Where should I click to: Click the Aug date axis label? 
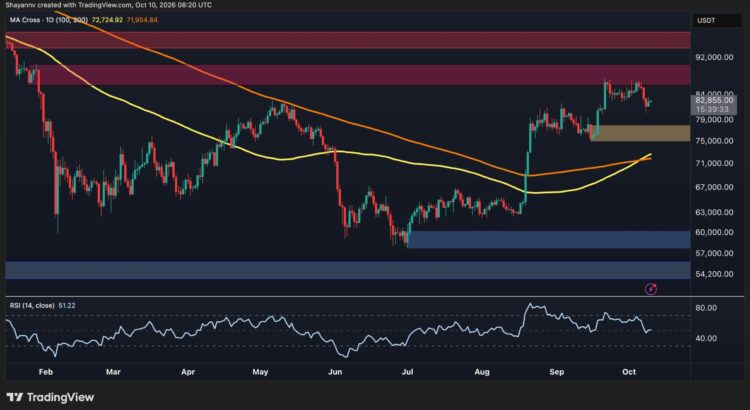482,372
